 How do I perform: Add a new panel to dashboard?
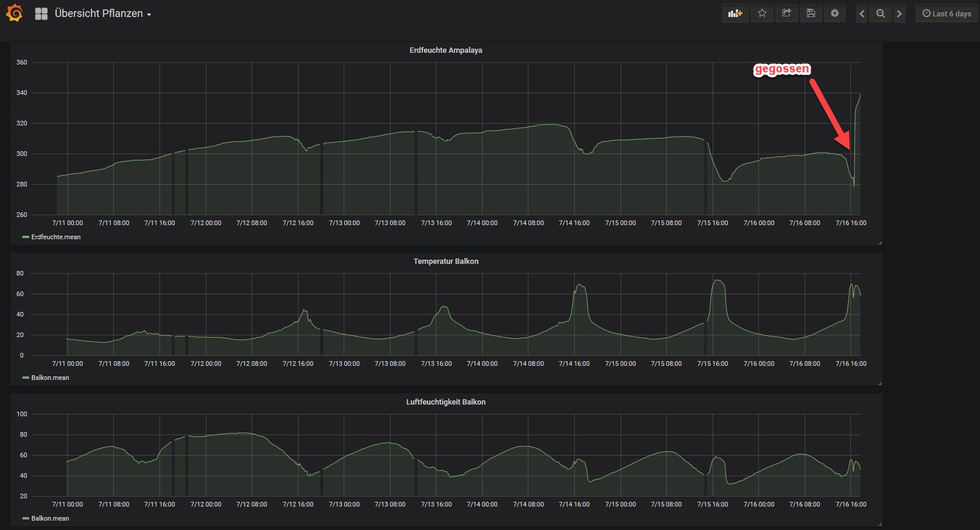click(x=735, y=13)
